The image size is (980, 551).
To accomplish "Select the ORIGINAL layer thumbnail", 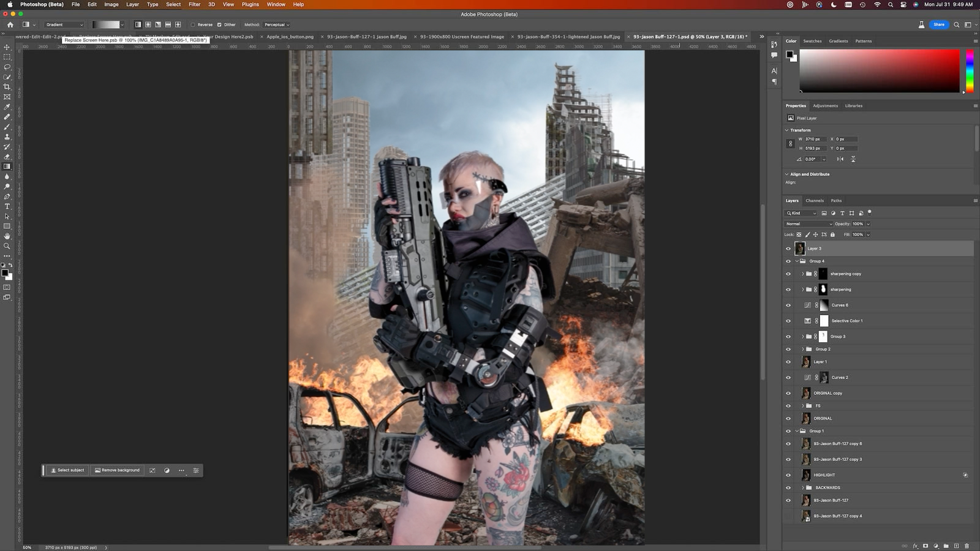I will tap(806, 418).
